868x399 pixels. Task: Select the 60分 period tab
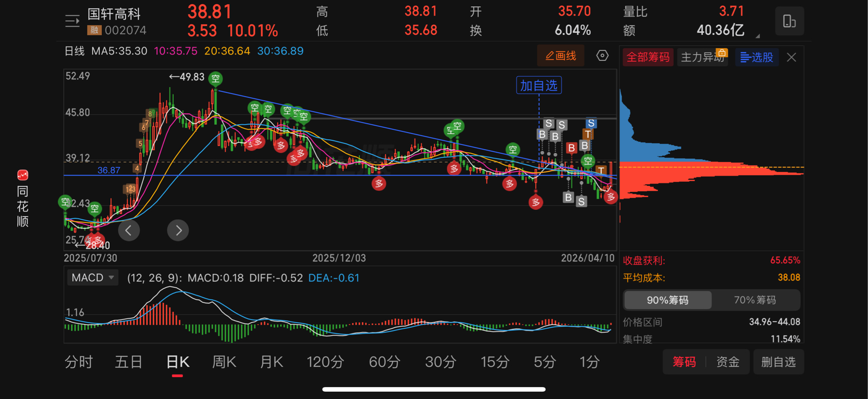pyautogui.click(x=384, y=362)
